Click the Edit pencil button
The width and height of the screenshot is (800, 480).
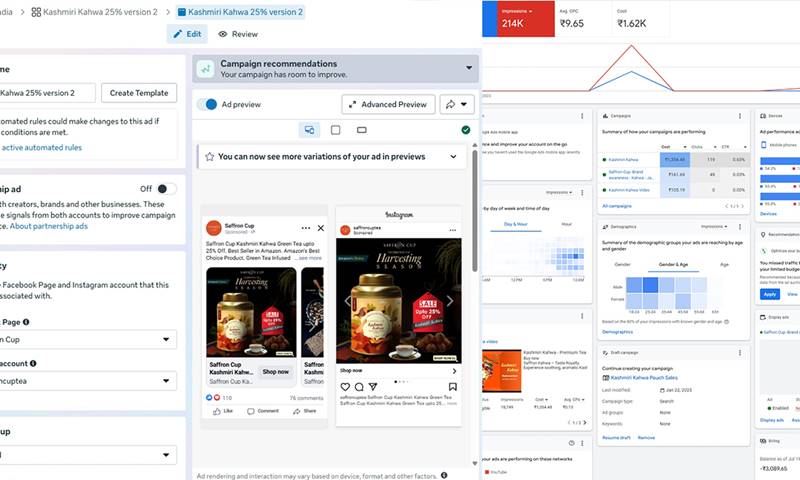coord(187,34)
